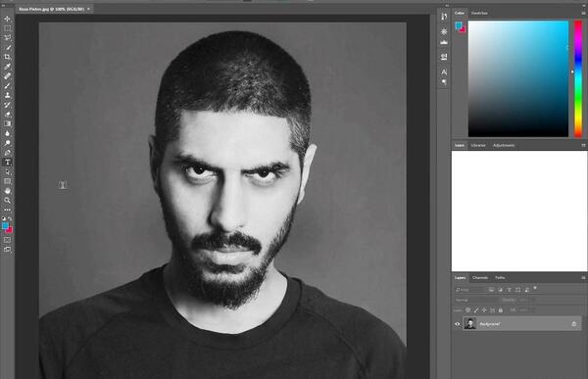This screenshot has height=379, width=588.
Task: Switch layer filtering on or off
Action: [x=535, y=288]
